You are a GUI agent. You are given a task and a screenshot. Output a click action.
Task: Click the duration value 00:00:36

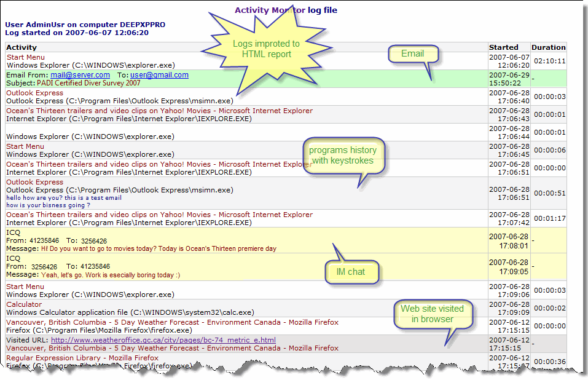pyautogui.click(x=549, y=362)
